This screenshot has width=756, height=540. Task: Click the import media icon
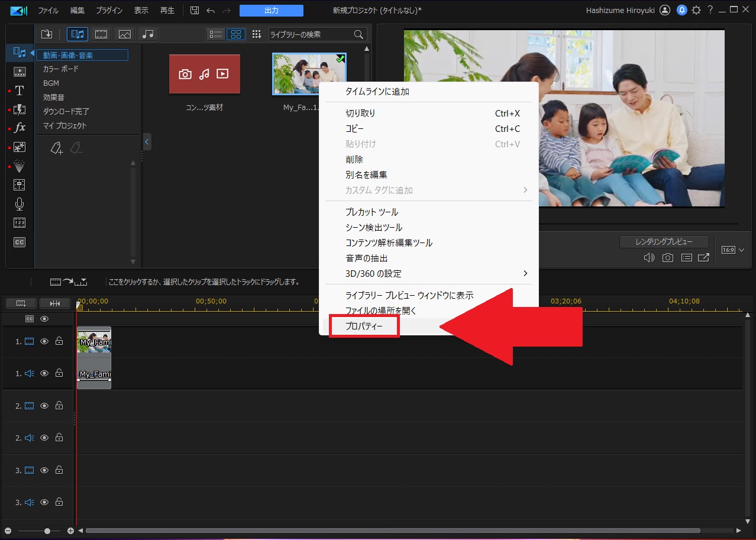coord(47,34)
